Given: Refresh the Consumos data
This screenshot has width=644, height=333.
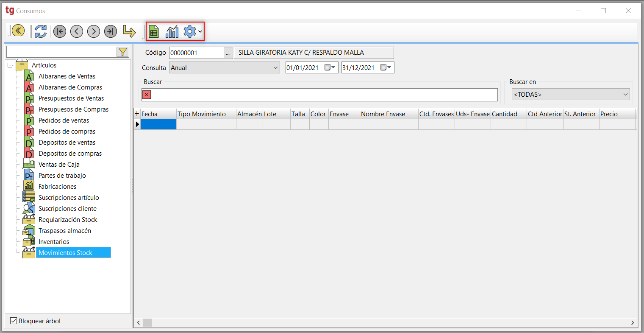Looking at the screenshot, I should coord(41,31).
